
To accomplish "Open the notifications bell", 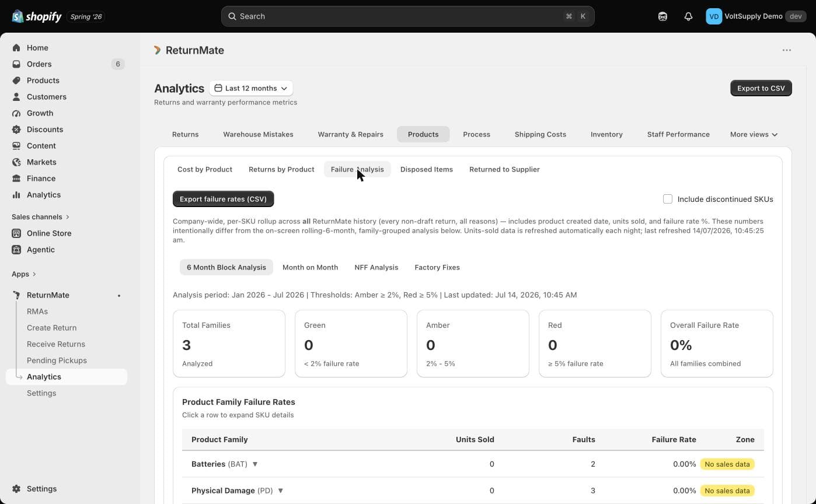I will coord(688,16).
